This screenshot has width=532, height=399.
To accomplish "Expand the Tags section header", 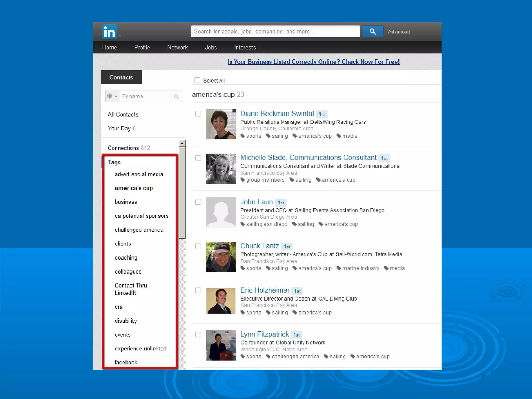I will tap(114, 162).
